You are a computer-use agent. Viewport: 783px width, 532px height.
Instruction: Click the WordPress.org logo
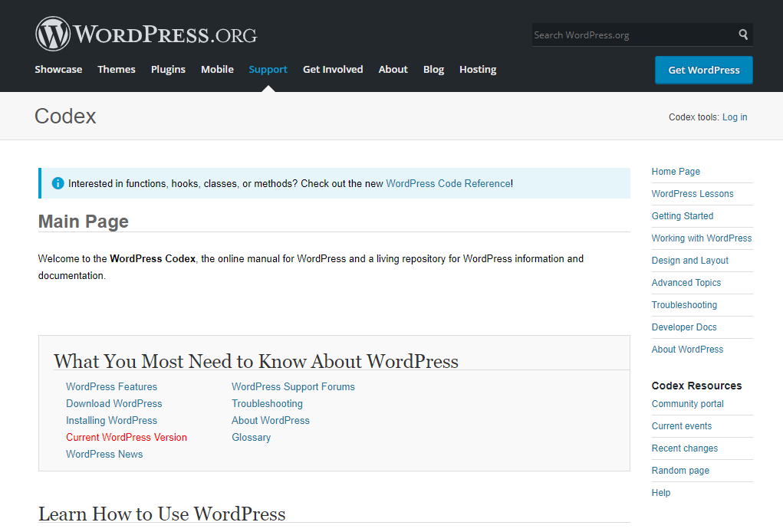pyautogui.click(x=146, y=34)
